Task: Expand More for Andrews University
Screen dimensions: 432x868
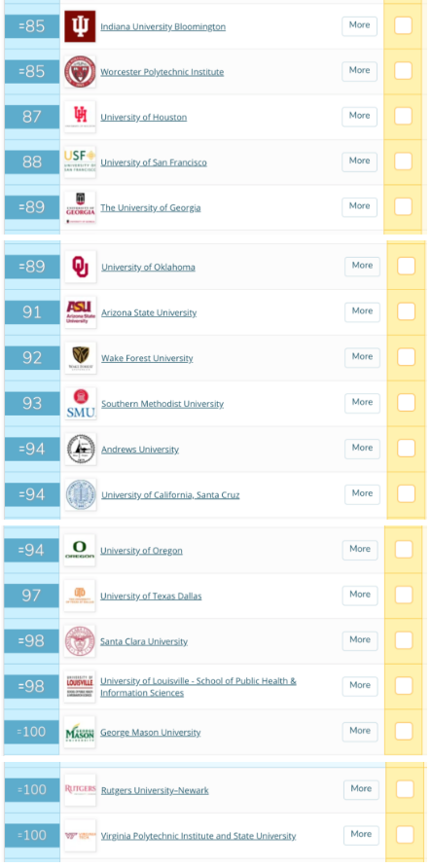Action: 362,449
